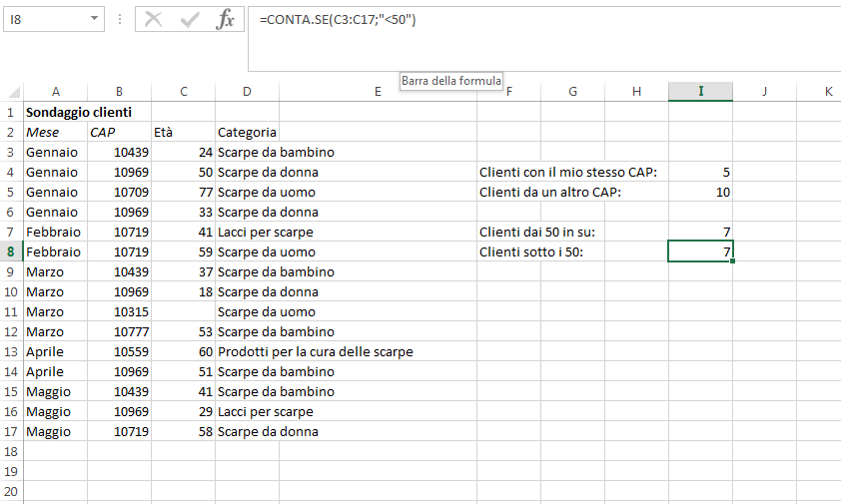Click 'Marzo' in row 9
This screenshot has width=841, height=504.
[x=55, y=271]
